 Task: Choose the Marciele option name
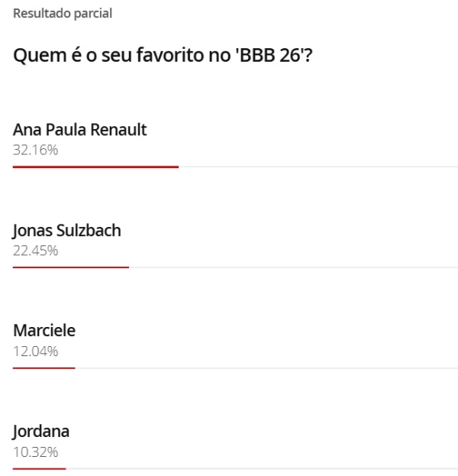[44, 331]
